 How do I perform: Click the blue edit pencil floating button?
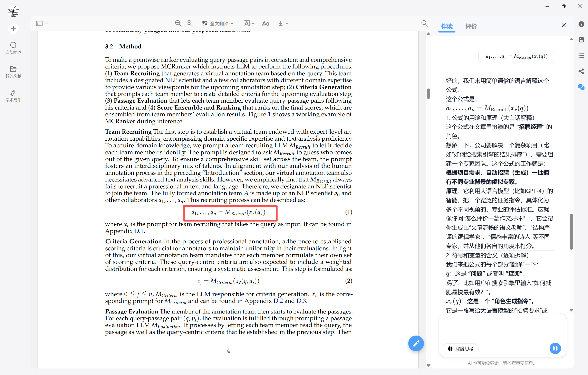tap(416, 343)
